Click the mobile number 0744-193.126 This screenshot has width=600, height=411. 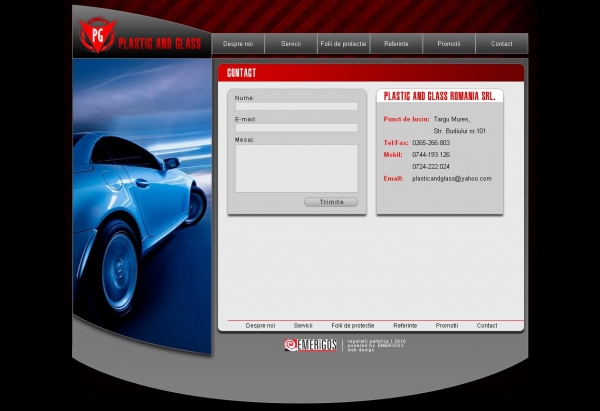(431, 155)
